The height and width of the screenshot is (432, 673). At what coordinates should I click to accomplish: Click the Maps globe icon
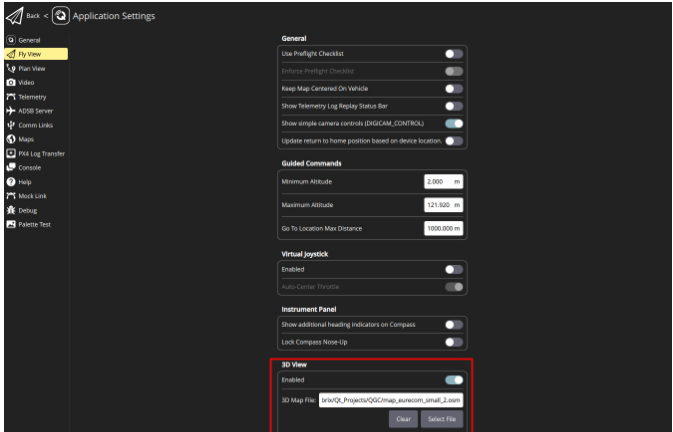point(11,139)
